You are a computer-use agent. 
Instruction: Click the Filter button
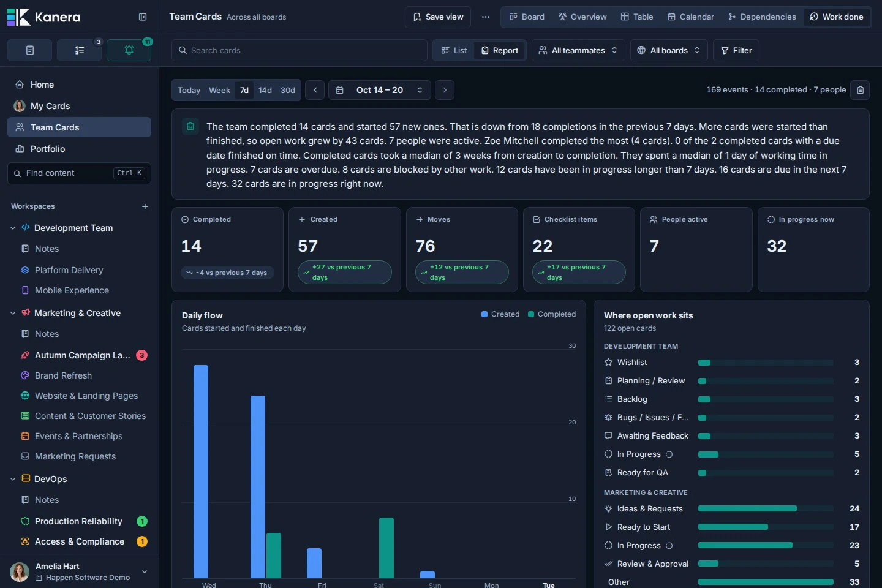736,50
